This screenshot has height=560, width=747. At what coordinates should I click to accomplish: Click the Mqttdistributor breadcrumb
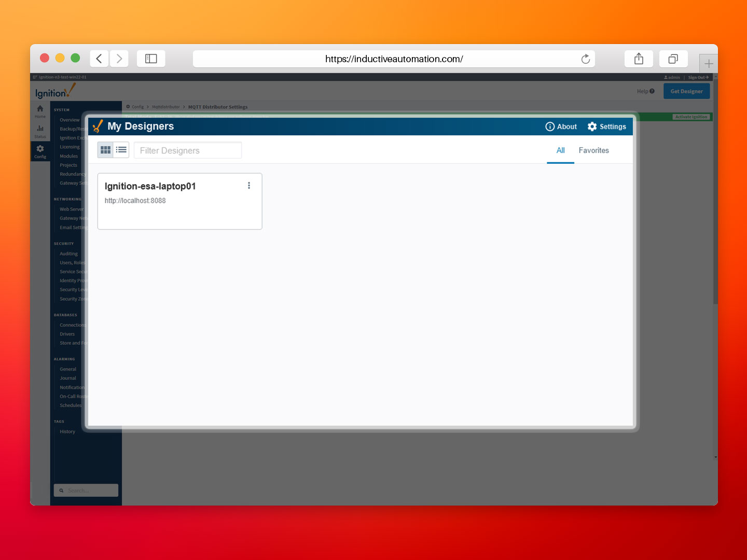click(165, 107)
